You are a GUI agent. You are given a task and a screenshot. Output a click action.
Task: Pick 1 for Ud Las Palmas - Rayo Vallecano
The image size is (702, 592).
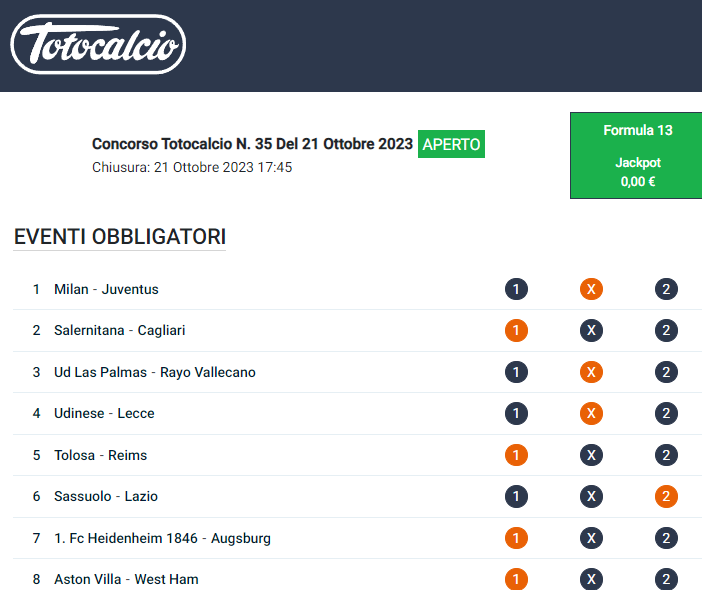tap(516, 372)
